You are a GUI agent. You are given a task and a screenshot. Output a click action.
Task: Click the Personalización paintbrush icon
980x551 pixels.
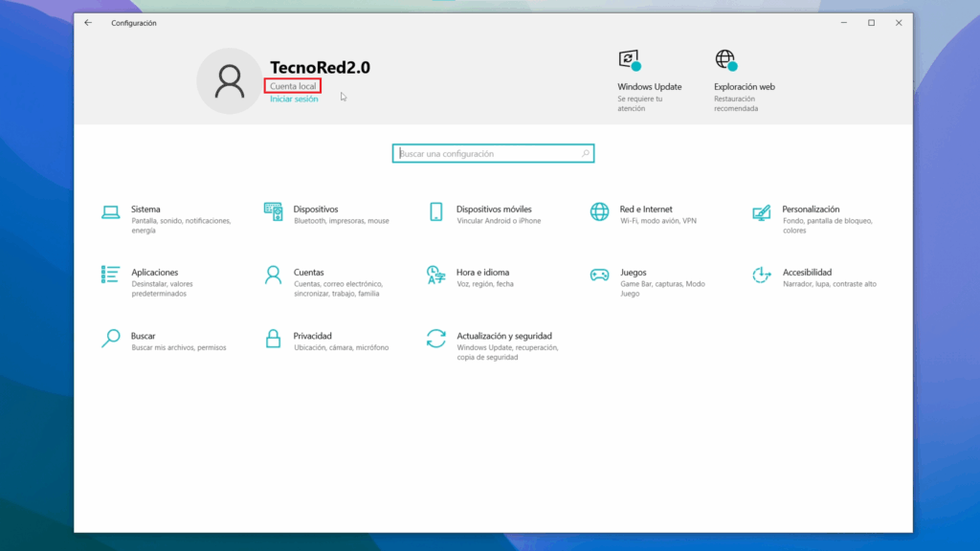click(x=762, y=212)
